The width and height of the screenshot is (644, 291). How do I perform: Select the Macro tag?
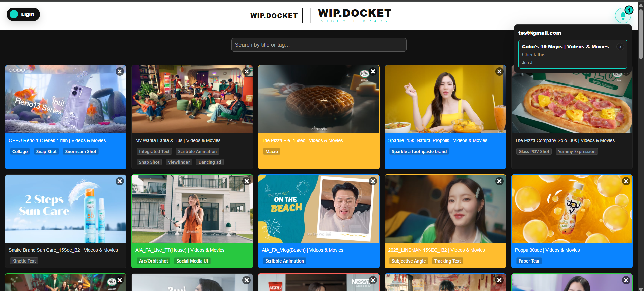point(272,152)
